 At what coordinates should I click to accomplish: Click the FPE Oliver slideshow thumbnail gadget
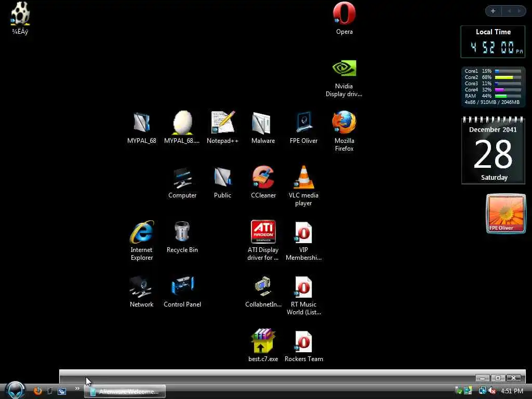coord(506,214)
